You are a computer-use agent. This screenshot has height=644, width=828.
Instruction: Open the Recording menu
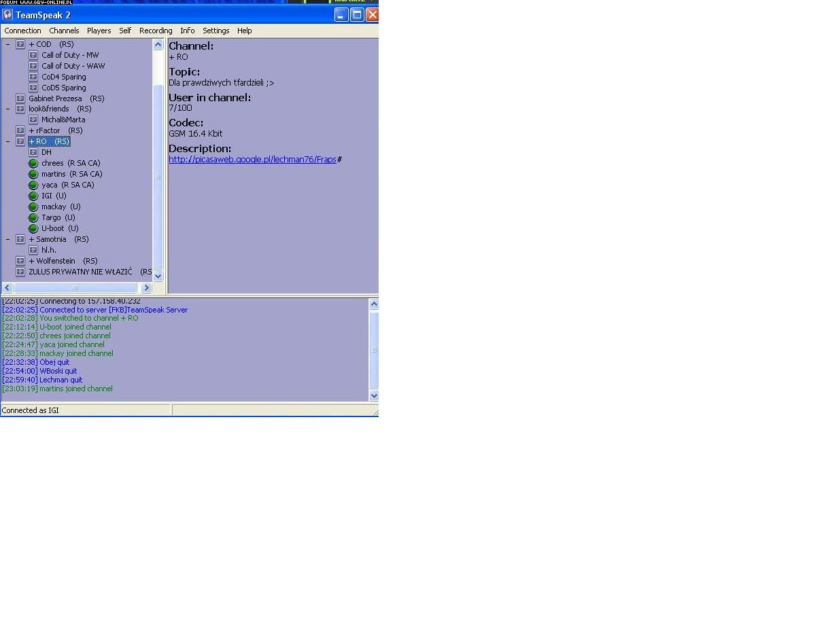tap(156, 31)
